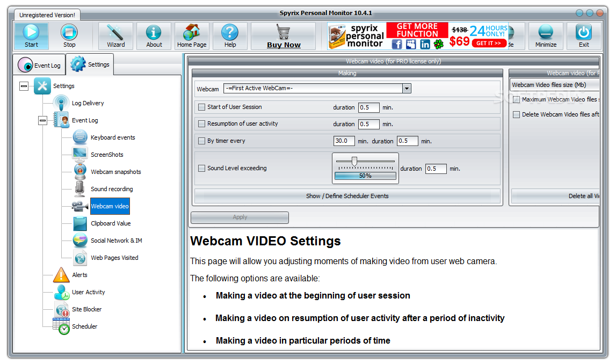Switch to the Settings tab

click(90, 64)
